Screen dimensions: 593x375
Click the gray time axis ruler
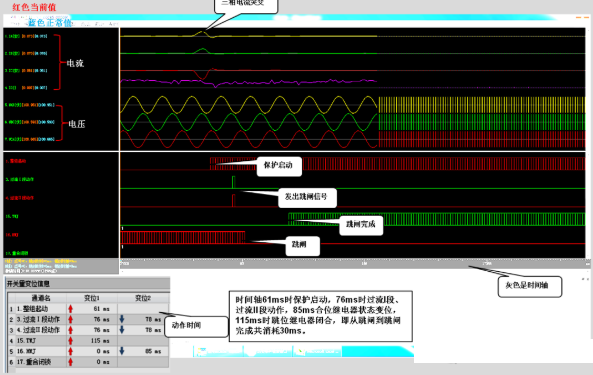click(x=352, y=263)
